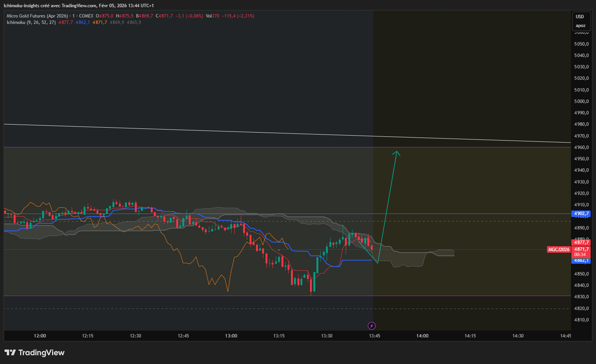Screen dimensions: 596x364
Task: Click the 13:00 time axis label
Action: [x=231, y=336]
